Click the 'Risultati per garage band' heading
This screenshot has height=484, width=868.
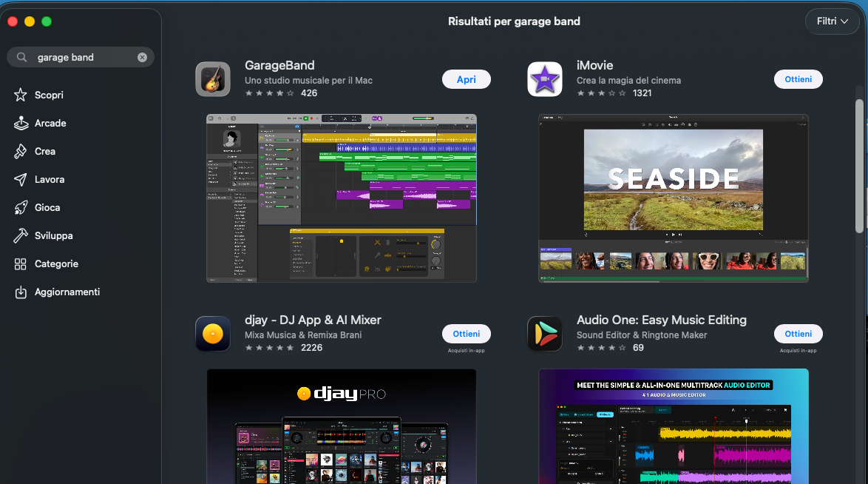pos(514,21)
